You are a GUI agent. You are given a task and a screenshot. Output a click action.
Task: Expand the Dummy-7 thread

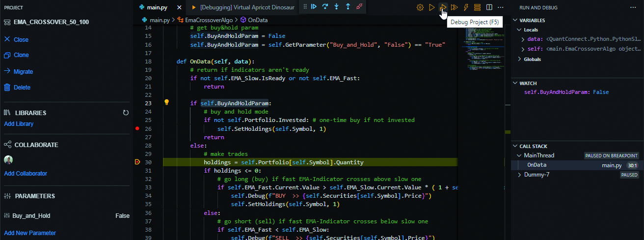point(520,175)
